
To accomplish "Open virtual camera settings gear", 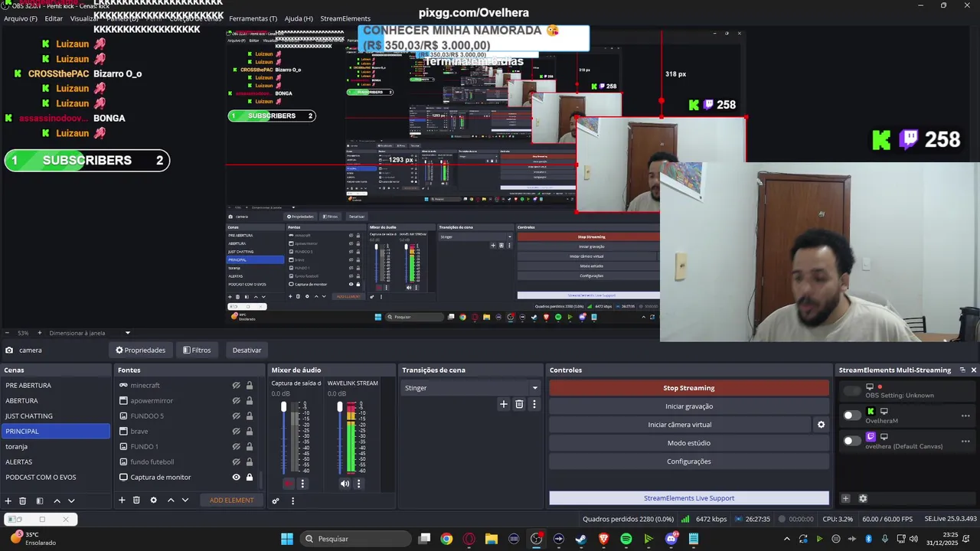I will pos(821,425).
